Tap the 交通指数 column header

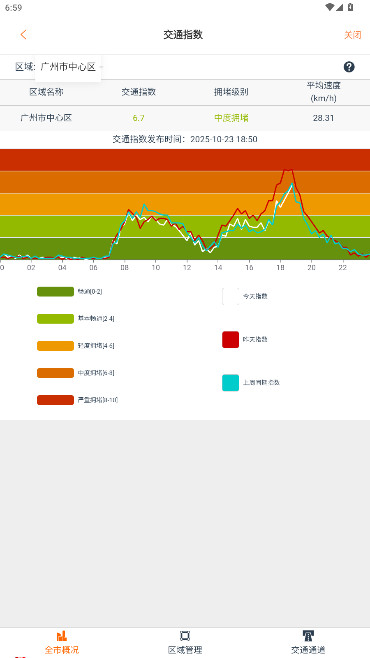click(138, 92)
